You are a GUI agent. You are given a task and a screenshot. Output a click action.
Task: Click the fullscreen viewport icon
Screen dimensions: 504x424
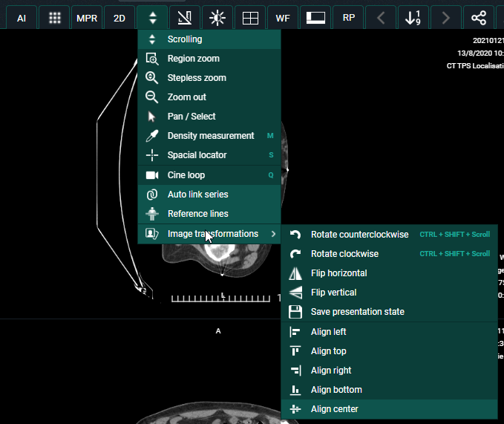(x=315, y=18)
